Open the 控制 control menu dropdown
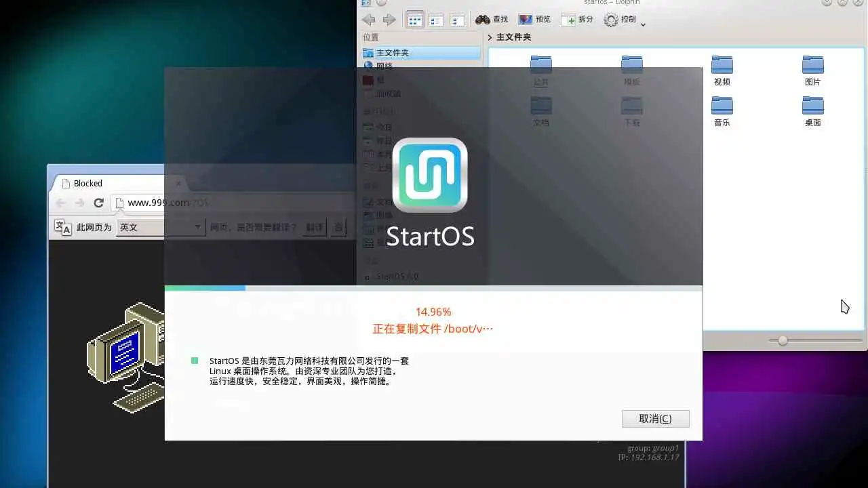Screen dimensions: 868x488 pyautogui.click(x=625, y=20)
